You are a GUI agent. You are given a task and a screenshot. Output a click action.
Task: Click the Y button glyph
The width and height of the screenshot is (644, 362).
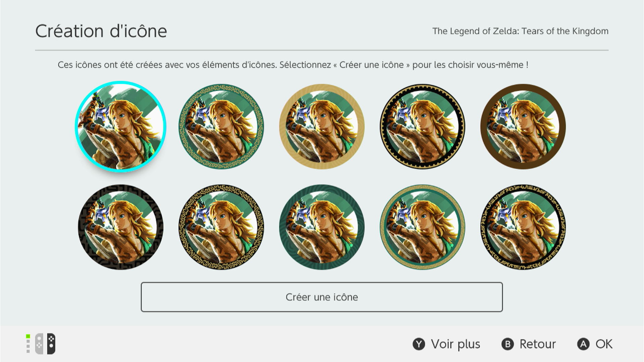click(x=419, y=344)
